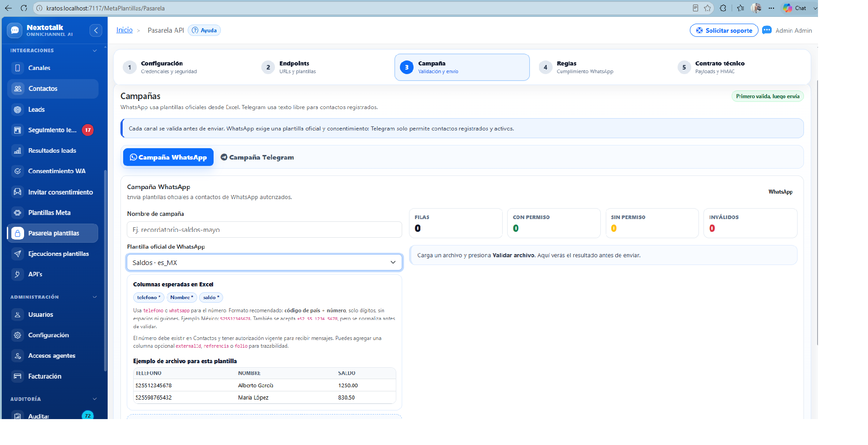The image size is (868, 445).
Task: Collapse the INTEGRACIONES section
Action: (95, 50)
